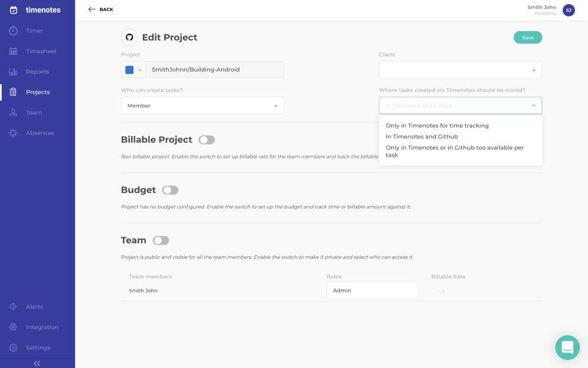This screenshot has width=588, height=368.
Task: Pick Only in Timenotes or Github per task
Action: (x=455, y=151)
